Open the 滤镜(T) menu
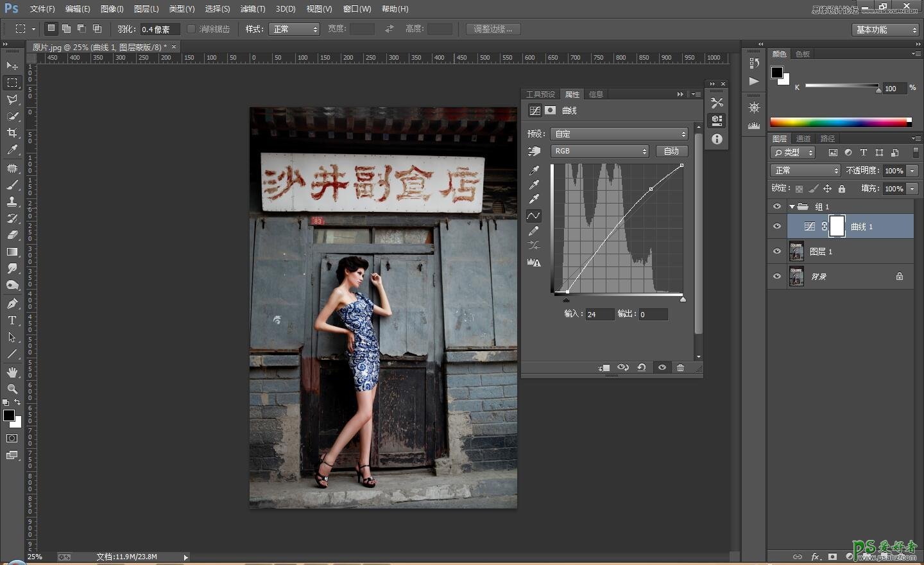The image size is (924, 565). 252,9
